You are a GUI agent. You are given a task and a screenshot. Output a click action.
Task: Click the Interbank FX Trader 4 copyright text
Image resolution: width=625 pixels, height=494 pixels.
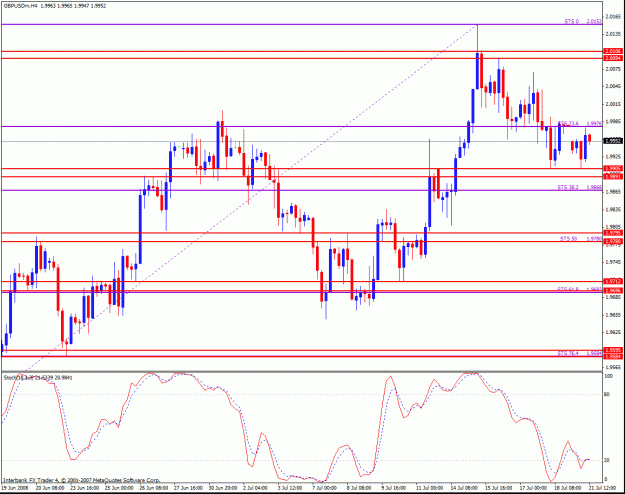[82, 480]
